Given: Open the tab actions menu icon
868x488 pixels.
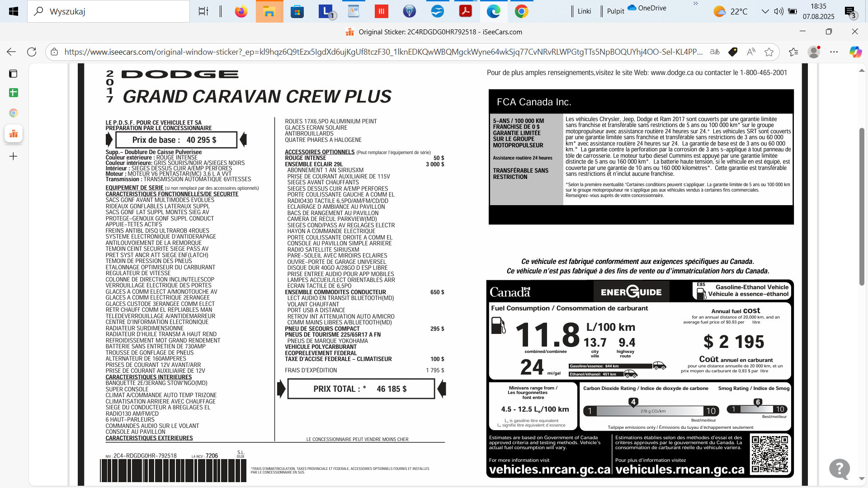Looking at the screenshot, I should [13, 74].
